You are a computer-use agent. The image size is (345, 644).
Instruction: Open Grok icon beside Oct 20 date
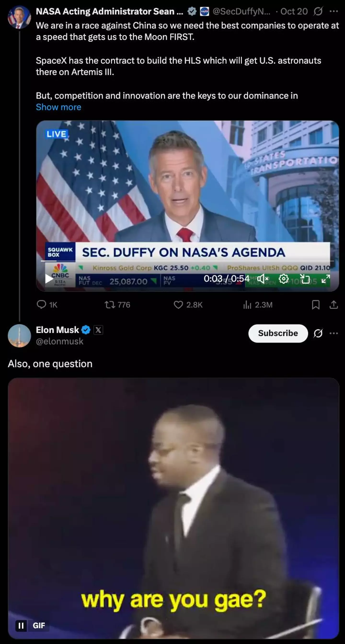[318, 11]
